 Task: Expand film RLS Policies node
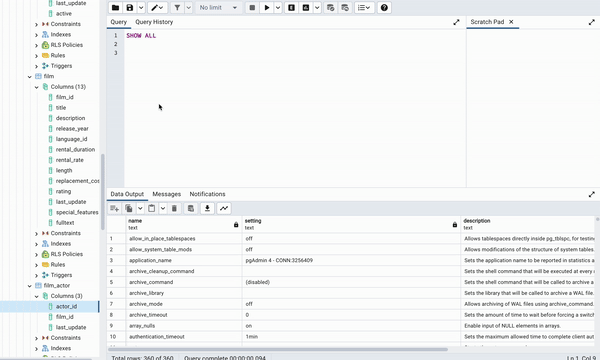pos(36,254)
